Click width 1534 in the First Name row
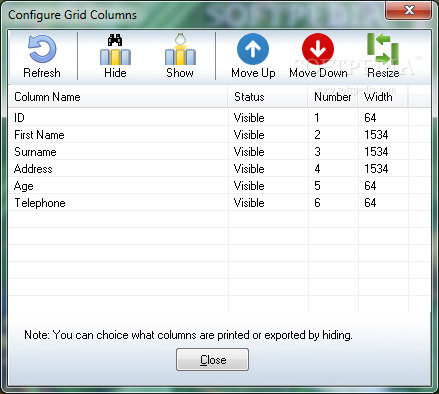 point(376,135)
